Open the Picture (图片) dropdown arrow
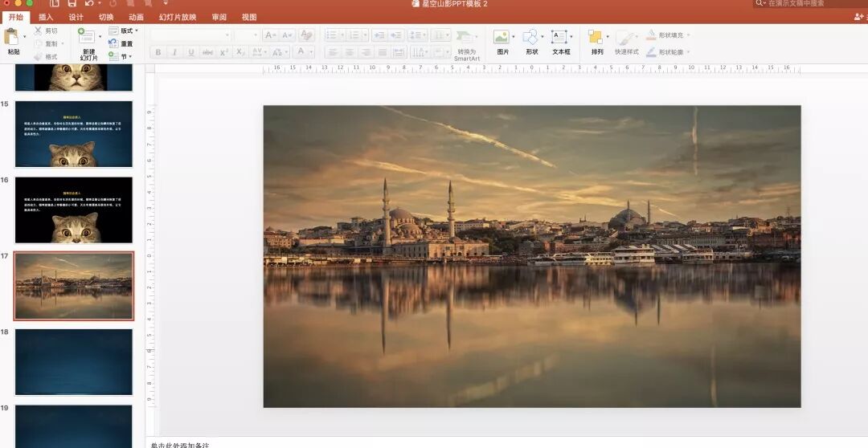This screenshot has width=868, height=448. [513, 36]
